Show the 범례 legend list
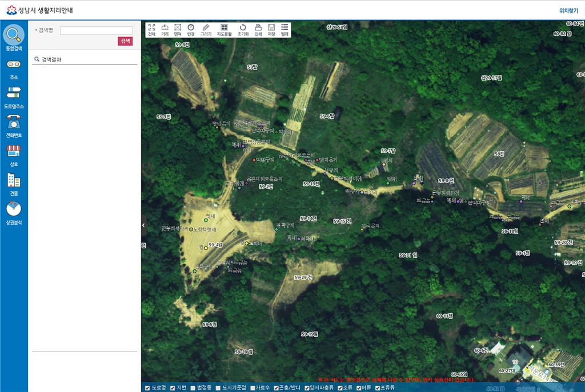This screenshot has height=392, width=585. pyautogui.click(x=285, y=30)
